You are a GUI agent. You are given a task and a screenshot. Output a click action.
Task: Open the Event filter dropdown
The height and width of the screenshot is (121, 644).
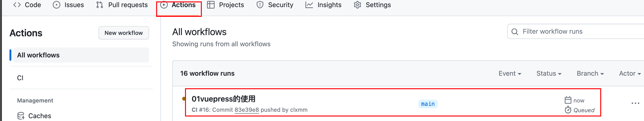pyautogui.click(x=510, y=73)
